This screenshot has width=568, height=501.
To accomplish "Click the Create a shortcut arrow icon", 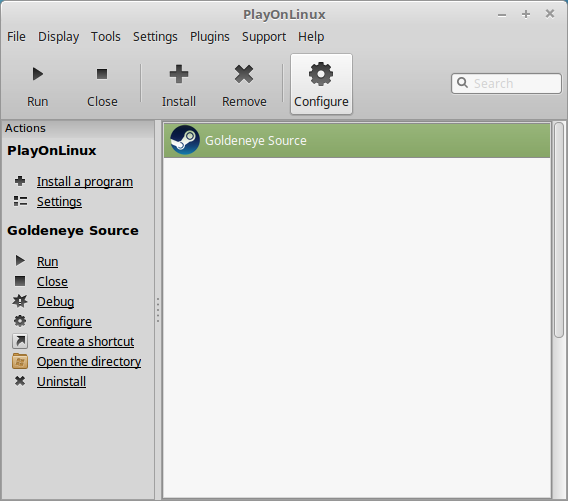I will click(20, 341).
